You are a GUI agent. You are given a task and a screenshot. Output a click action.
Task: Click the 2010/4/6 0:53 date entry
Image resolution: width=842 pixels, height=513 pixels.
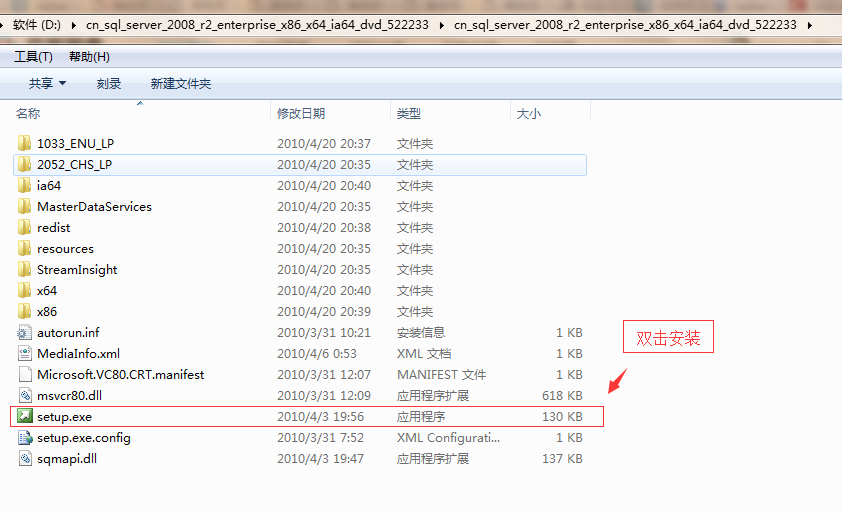[317, 354]
